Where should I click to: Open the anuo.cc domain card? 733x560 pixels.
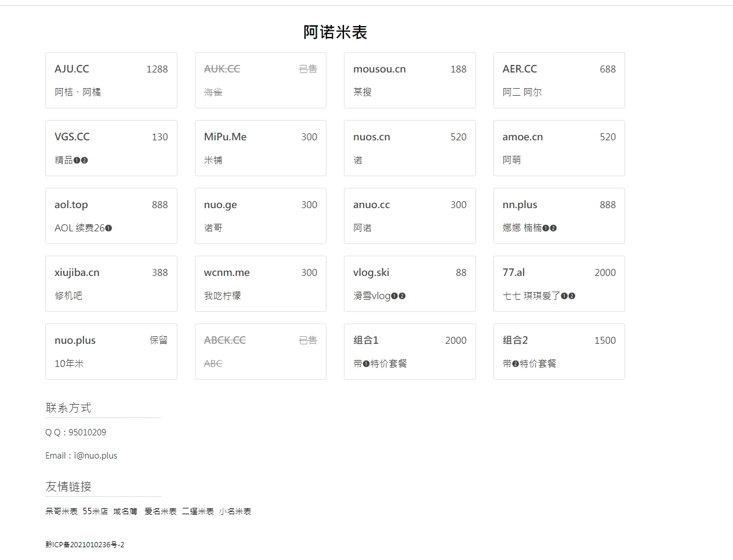[410, 216]
